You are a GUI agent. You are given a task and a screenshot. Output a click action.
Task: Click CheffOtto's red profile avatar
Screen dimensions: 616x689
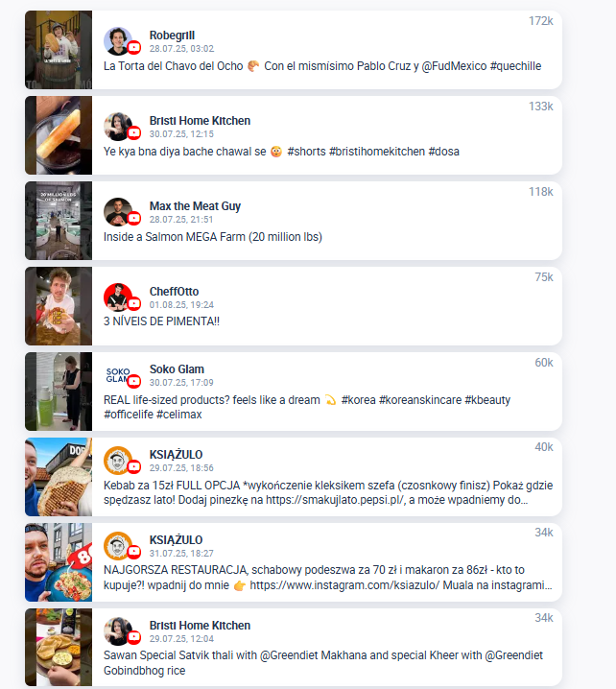[118, 297]
